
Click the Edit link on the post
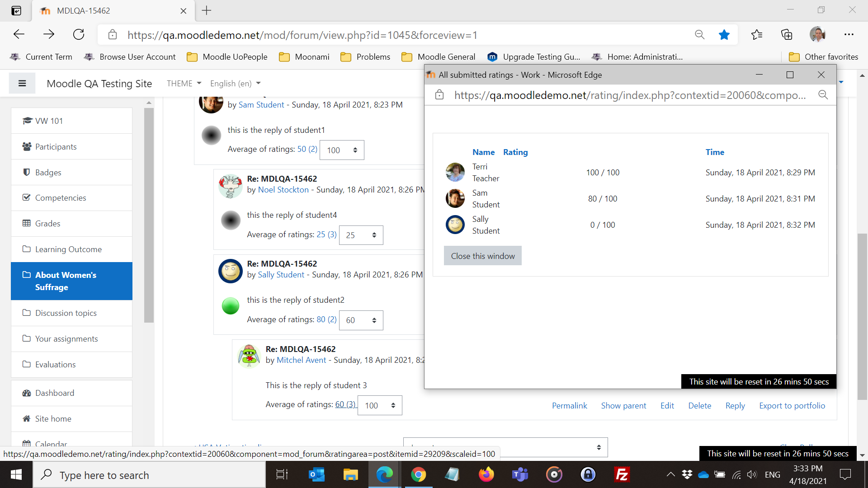667,406
